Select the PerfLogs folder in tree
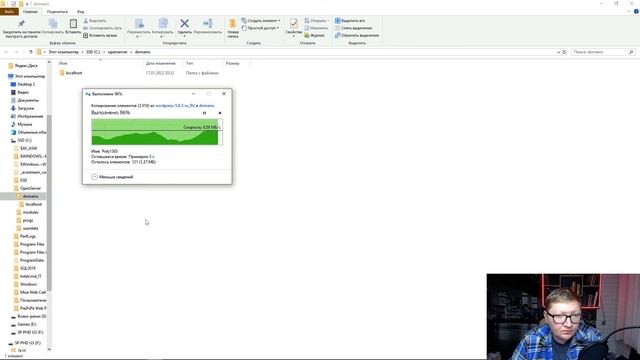 coord(25,236)
